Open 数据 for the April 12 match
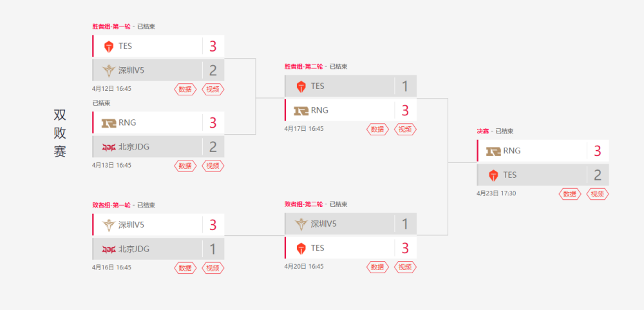 (x=185, y=89)
